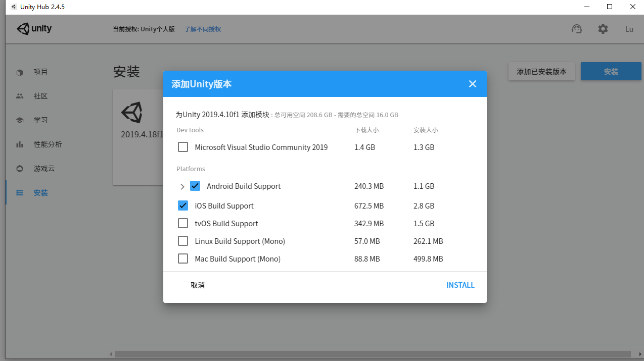Click the 社区 people icon in the sidebar
Image resolution: width=644 pixels, height=361 pixels.
[x=20, y=96]
